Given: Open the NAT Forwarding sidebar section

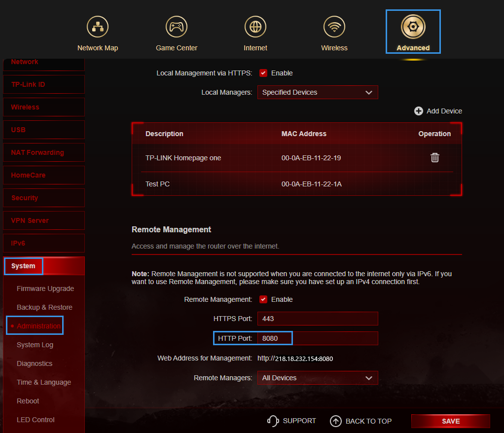Looking at the screenshot, I should (x=44, y=152).
